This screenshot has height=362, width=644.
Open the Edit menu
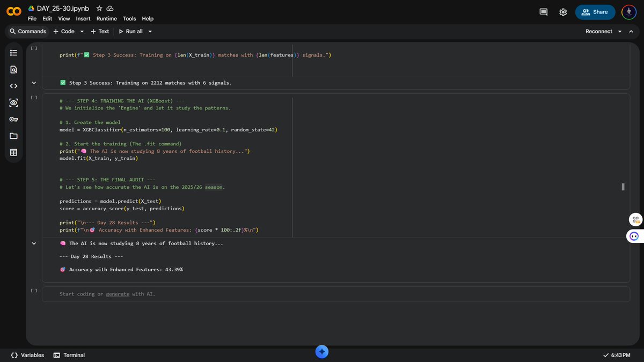47,19
